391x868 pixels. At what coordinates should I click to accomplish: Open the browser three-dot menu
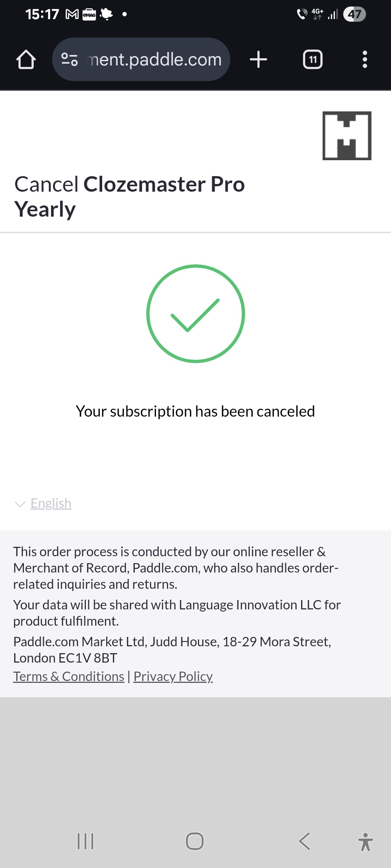pyautogui.click(x=365, y=60)
